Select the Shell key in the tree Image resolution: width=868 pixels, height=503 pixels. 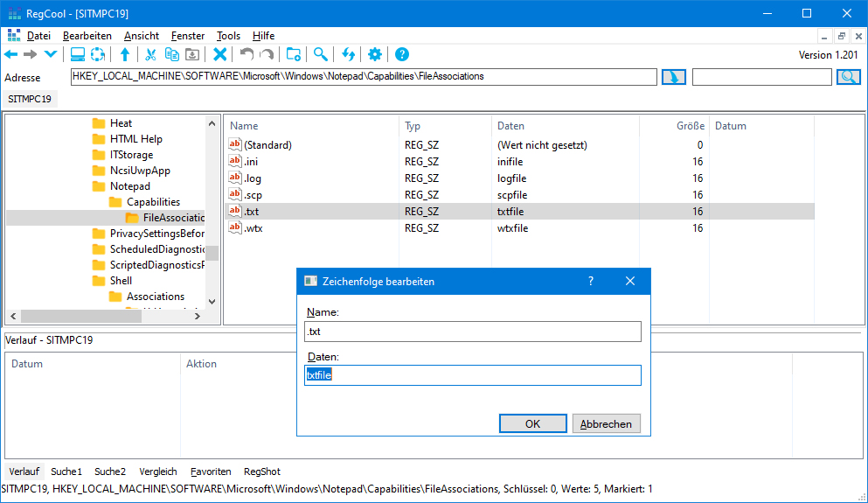[x=121, y=280]
